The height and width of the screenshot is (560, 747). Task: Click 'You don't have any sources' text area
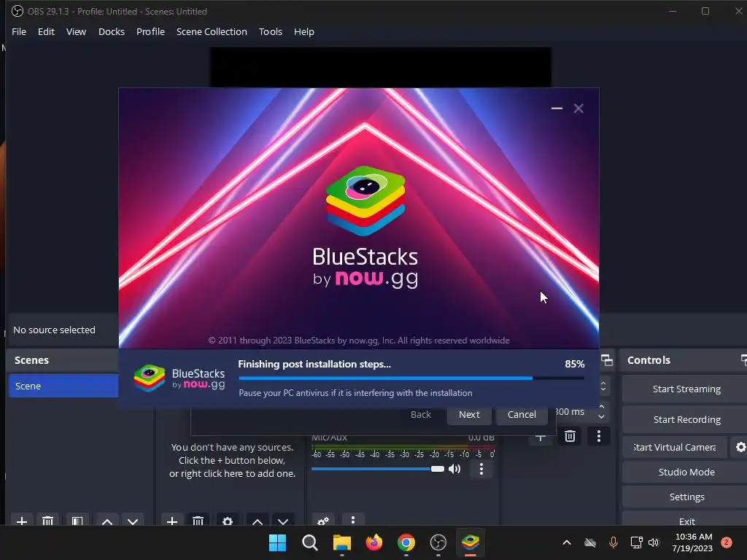click(233, 461)
